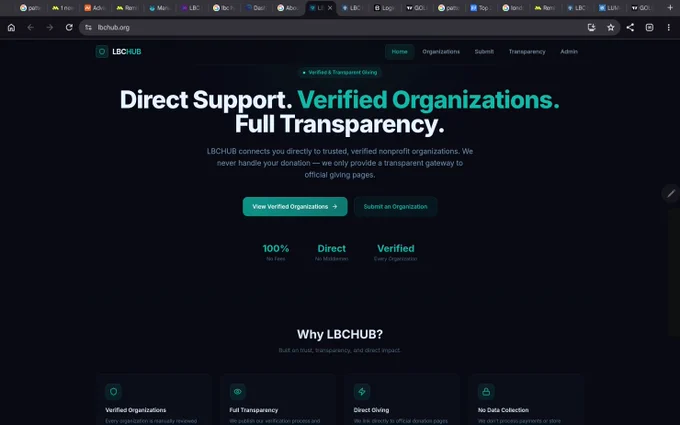Viewport: 680px width, 425px height.
Task: Click the Direct Giving lightning icon
Action: click(x=362, y=392)
